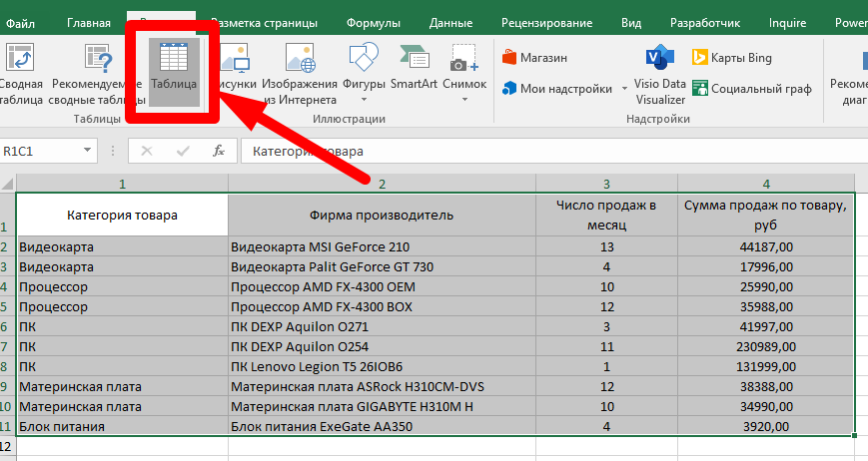Switch to the Разметка страницы tab
Viewport: 868px width, 461px height.
tap(264, 23)
